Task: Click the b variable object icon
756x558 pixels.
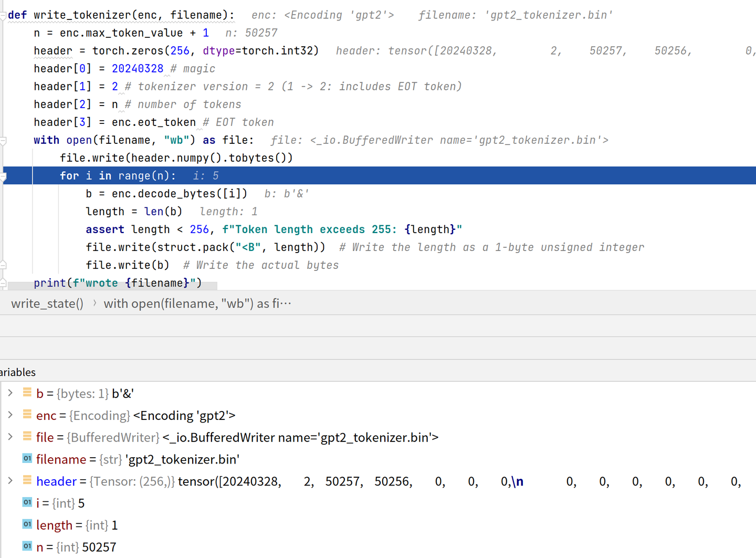Action: tap(27, 393)
